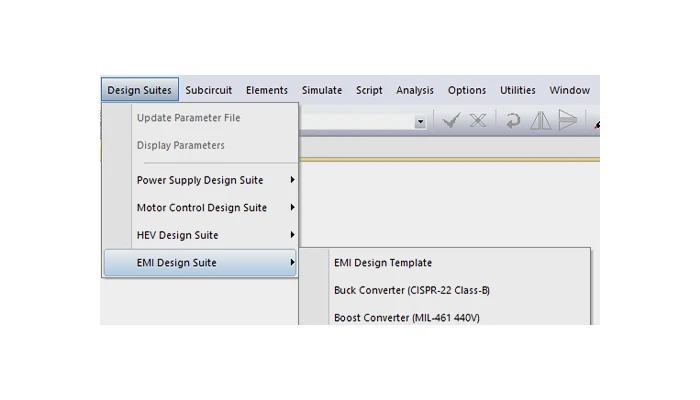The width and height of the screenshot is (700, 400).
Task: Open the Simulate menu
Action: click(x=322, y=90)
